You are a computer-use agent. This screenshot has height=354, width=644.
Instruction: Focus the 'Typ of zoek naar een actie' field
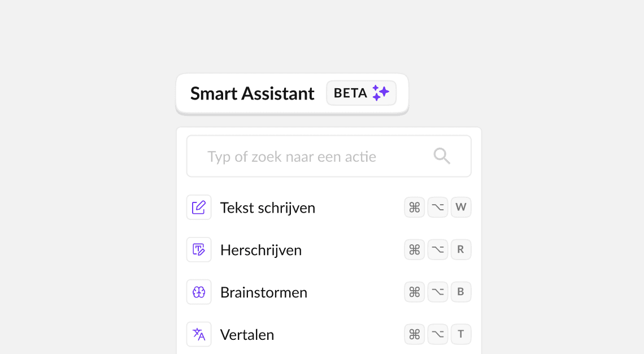329,156
